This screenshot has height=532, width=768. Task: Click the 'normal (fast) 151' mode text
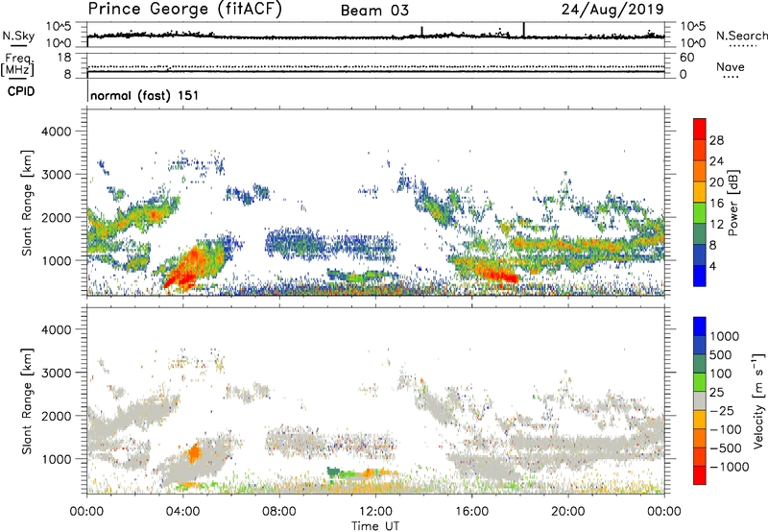[x=145, y=95]
